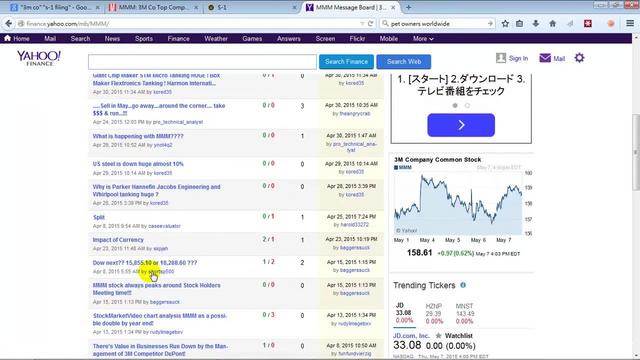The height and width of the screenshot is (360, 640).
Task: Select the HZNP trending ticker
Action: pyautogui.click(x=434, y=313)
